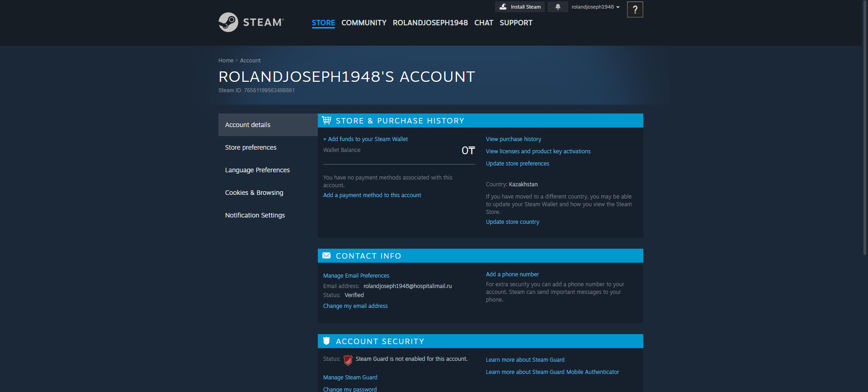
Task: Go to Home breadcrumb link
Action: click(x=226, y=61)
